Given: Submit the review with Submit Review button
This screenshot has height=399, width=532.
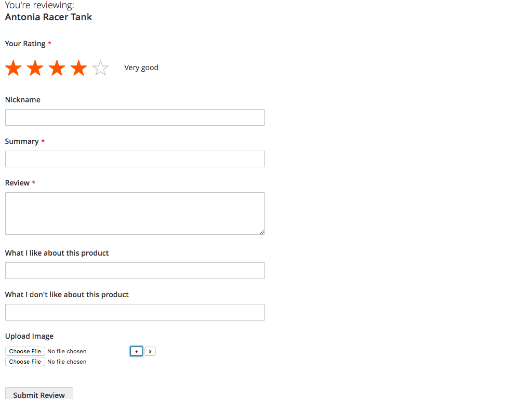Looking at the screenshot, I should pos(39,394).
